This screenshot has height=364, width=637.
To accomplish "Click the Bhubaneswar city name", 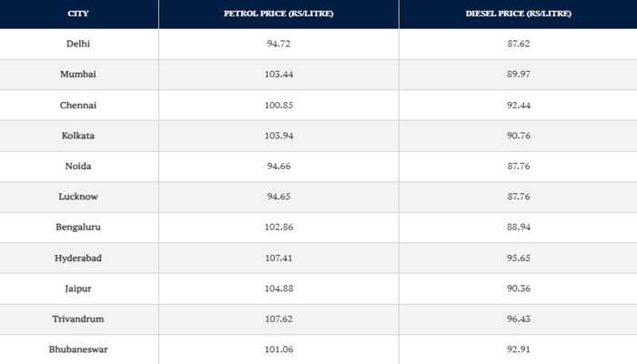I will point(78,349).
